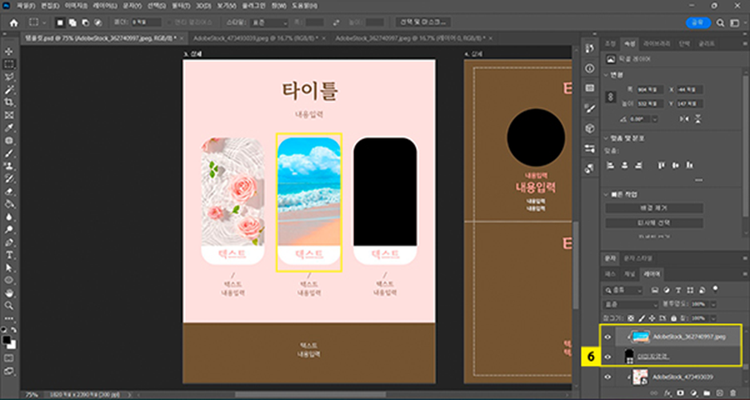Collapse the Quick Actions section
Viewport: 750px width, 400px height.
pyautogui.click(x=607, y=195)
